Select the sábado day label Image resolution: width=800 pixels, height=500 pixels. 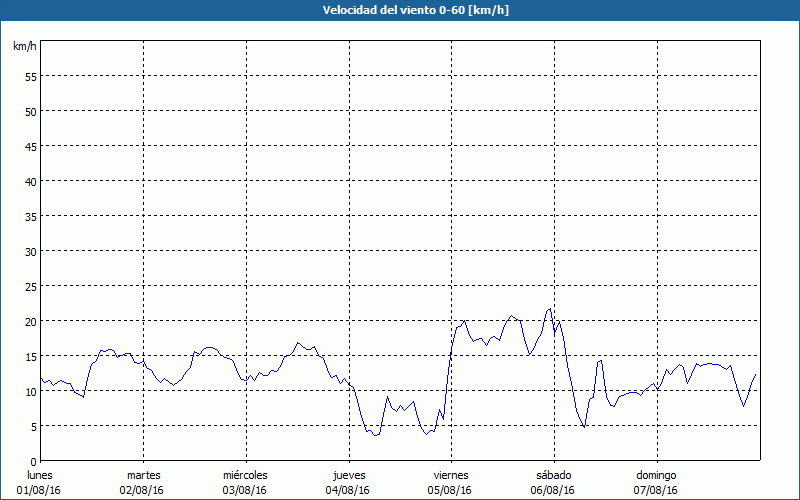(x=553, y=475)
